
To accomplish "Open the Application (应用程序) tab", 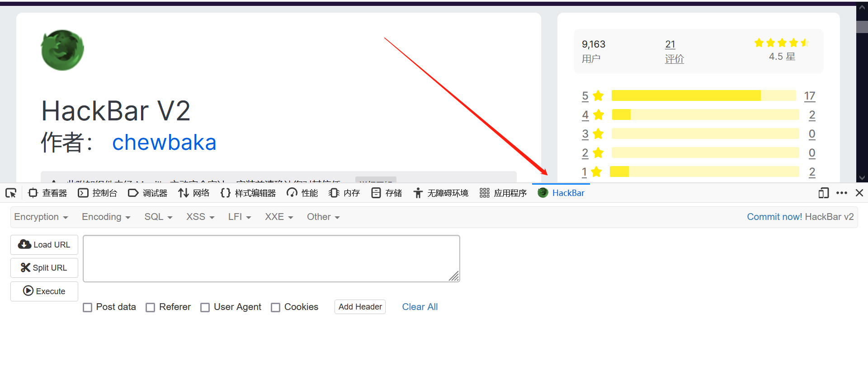I will click(x=503, y=193).
